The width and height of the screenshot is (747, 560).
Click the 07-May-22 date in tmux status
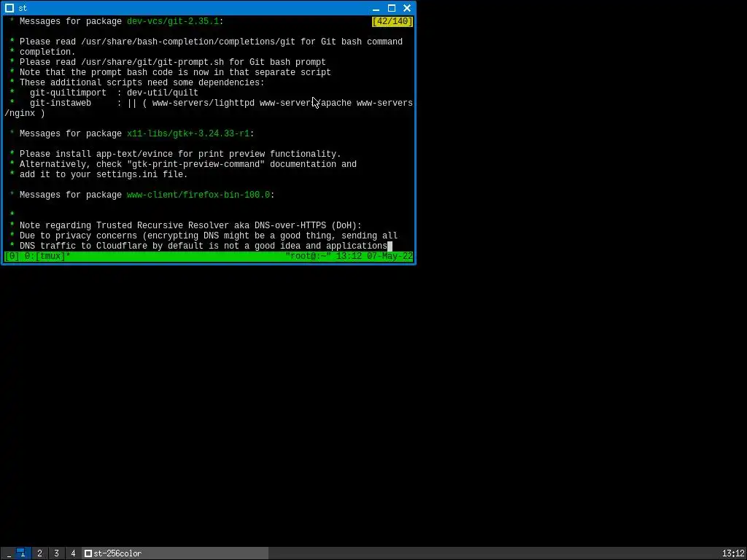tap(390, 256)
